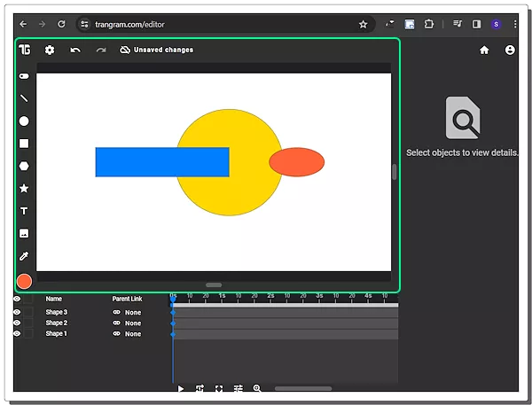Toggle visibility of Shape 1 layer

tap(17, 333)
